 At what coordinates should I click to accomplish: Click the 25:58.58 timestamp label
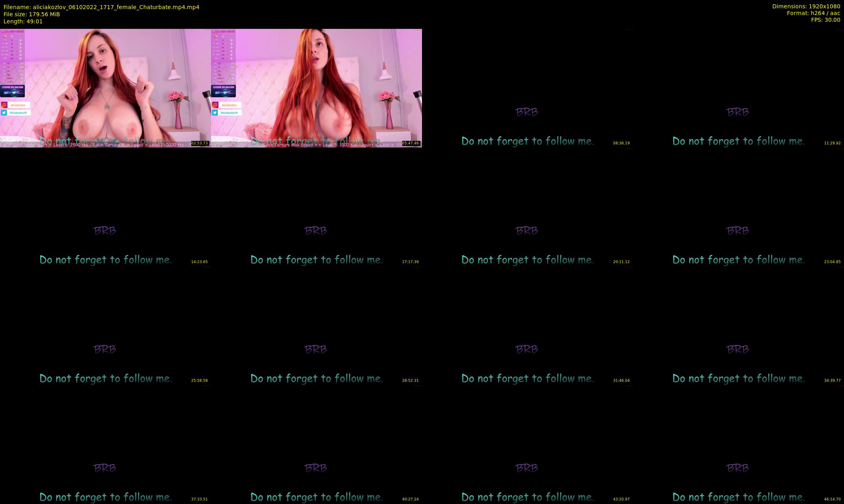(x=200, y=381)
